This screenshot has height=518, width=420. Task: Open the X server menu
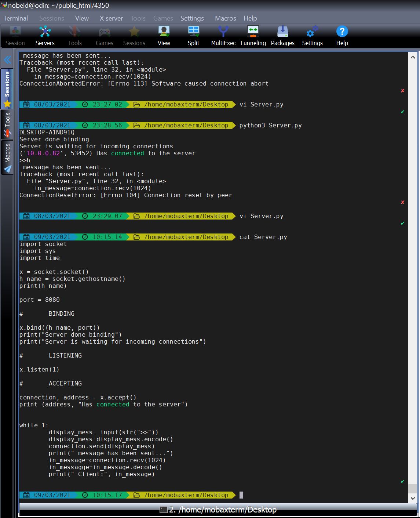[x=111, y=18]
